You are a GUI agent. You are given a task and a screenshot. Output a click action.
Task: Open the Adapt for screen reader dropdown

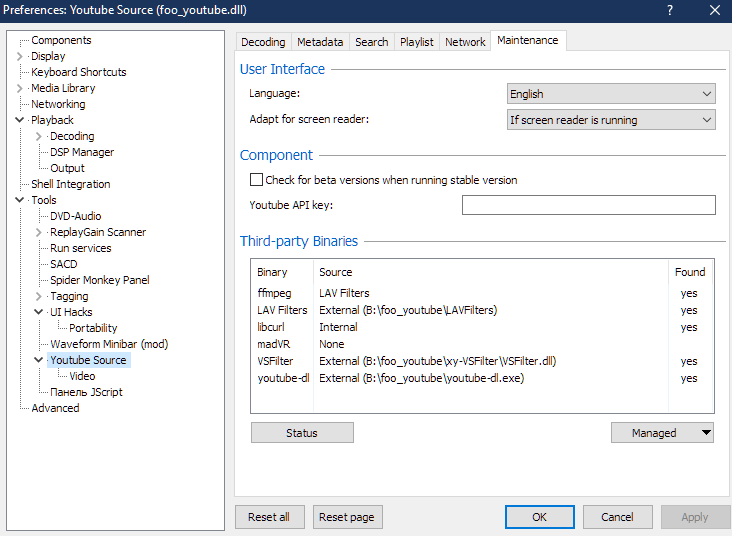tap(611, 120)
